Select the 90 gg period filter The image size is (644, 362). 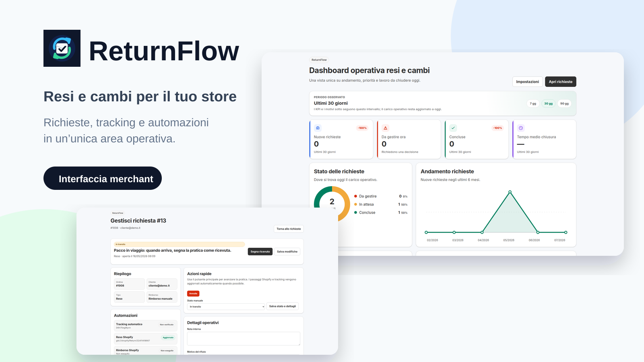[565, 103]
